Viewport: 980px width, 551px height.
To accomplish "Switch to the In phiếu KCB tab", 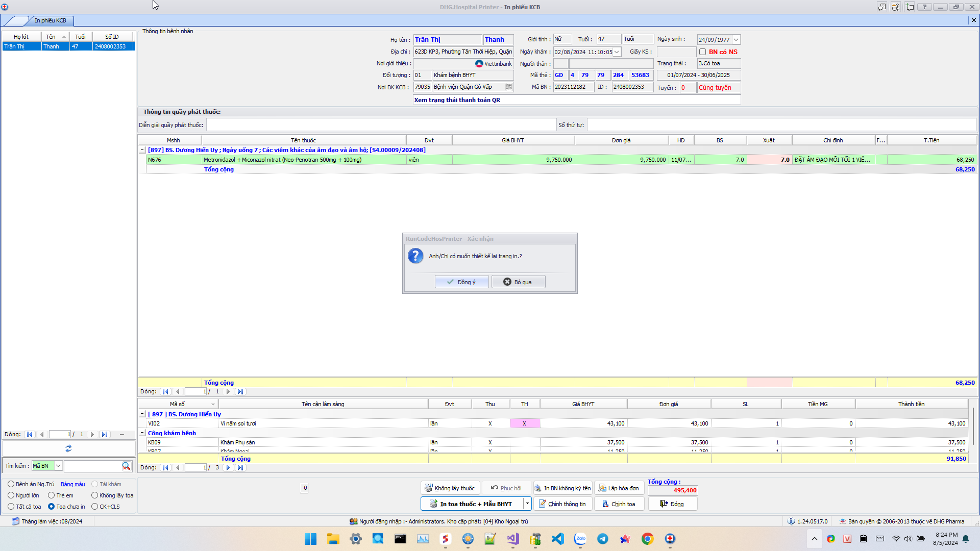I will pyautogui.click(x=50, y=20).
